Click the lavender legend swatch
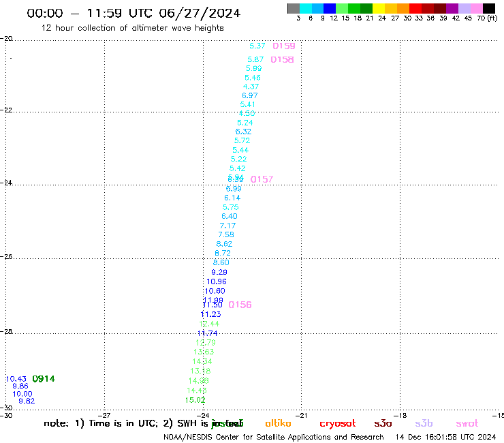This screenshot has height=443, width=504. click(464, 8)
